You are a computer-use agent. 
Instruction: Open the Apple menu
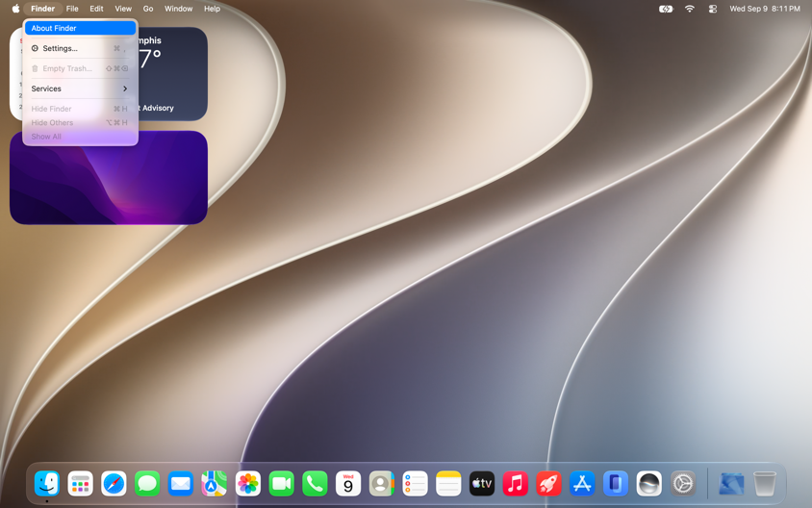pyautogui.click(x=15, y=9)
